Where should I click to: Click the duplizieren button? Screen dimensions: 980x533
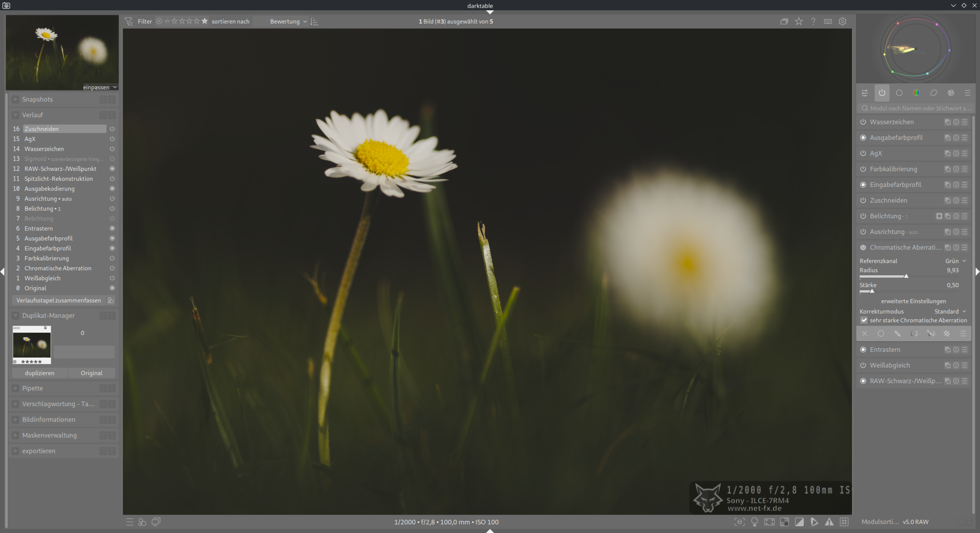[39, 373]
